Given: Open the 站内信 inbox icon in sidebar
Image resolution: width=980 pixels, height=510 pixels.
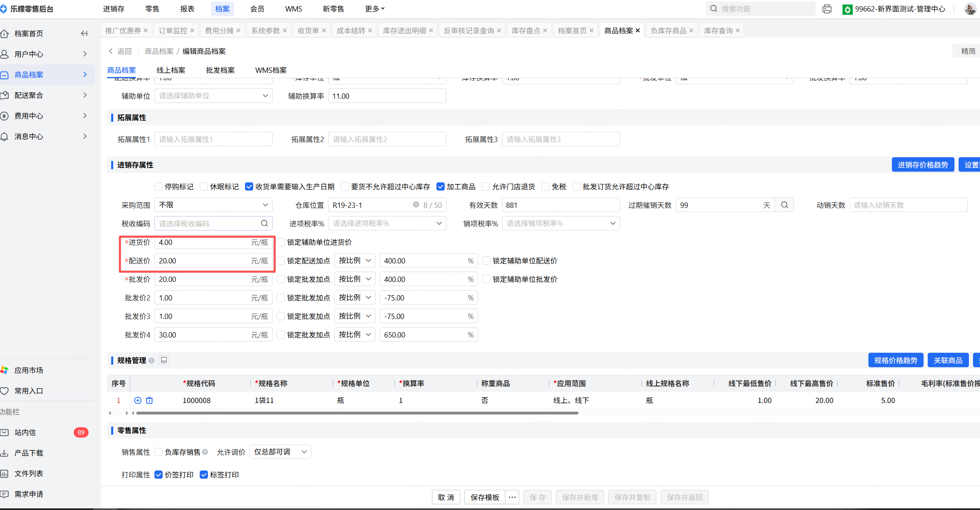Looking at the screenshot, I should 5,432.
